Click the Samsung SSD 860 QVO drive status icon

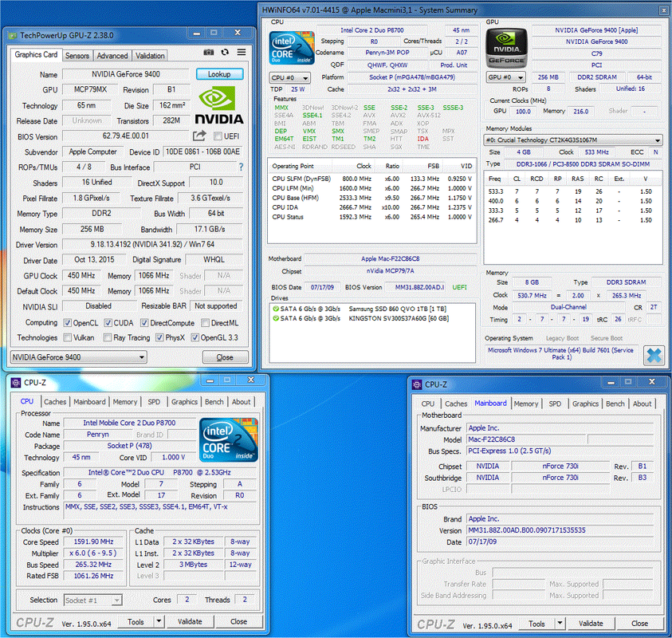point(276,309)
